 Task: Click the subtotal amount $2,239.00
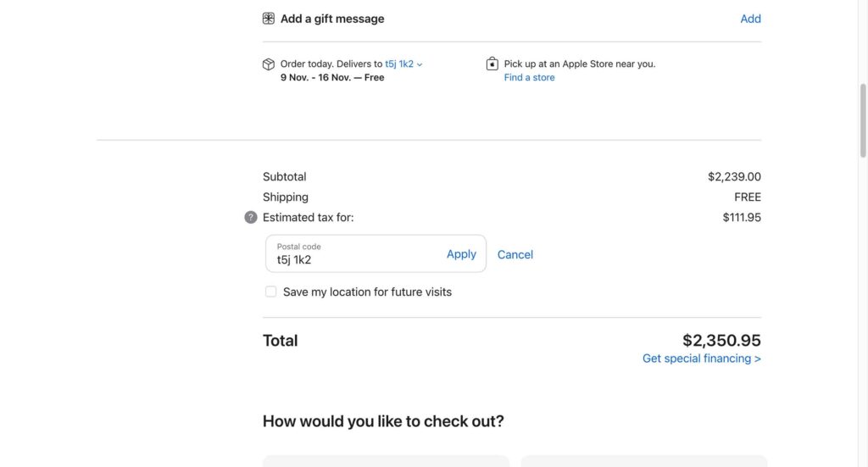tap(734, 177)
